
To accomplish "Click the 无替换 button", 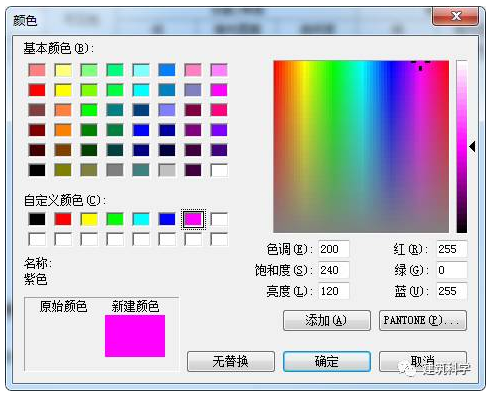I will [231, 361].
